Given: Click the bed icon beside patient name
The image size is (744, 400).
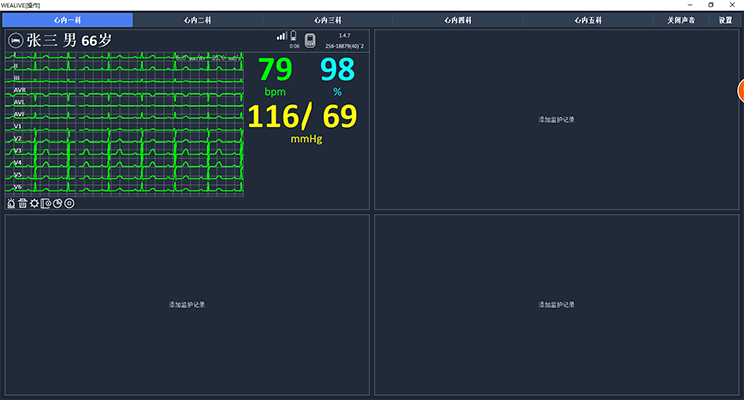Looking at the screenshot, I should coord(16,40).
